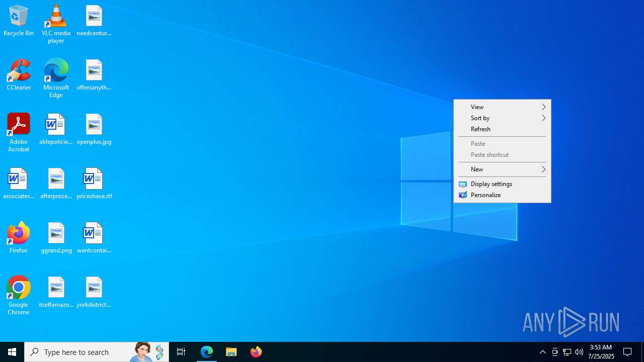Open Task View from the taskbar

pos(181,352)
